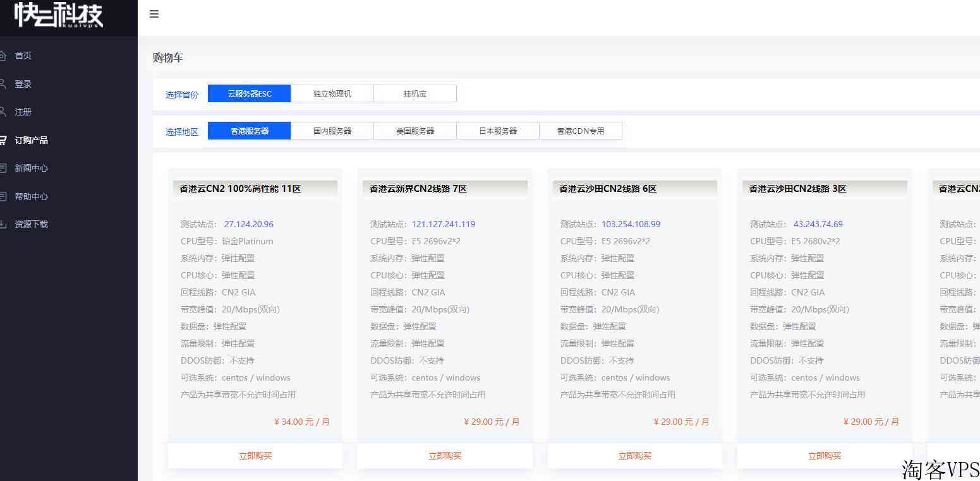Click DDOS防御: 不支持 in 6区 card
Viewport: 980px width, 481px height.
tap(597, 360)
